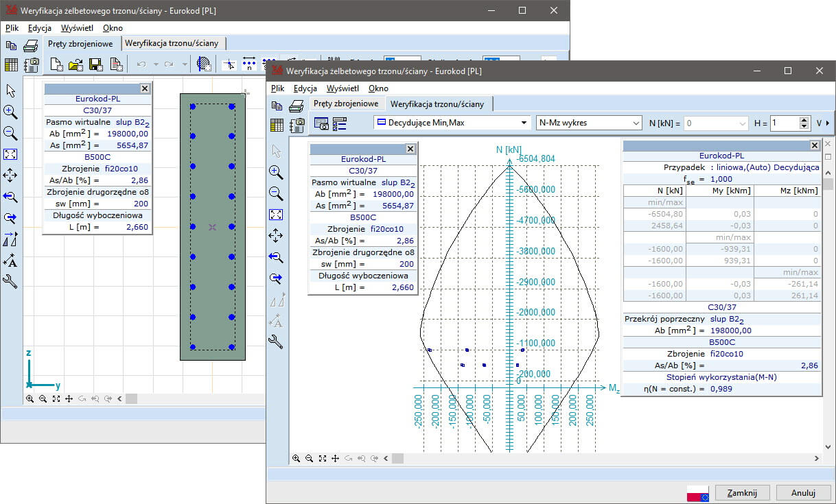Image resolution: width=836 pixels, height=504 pixels.
Task: Expand the N-Mz wykres combo box
Action: [x=635, y=123]
